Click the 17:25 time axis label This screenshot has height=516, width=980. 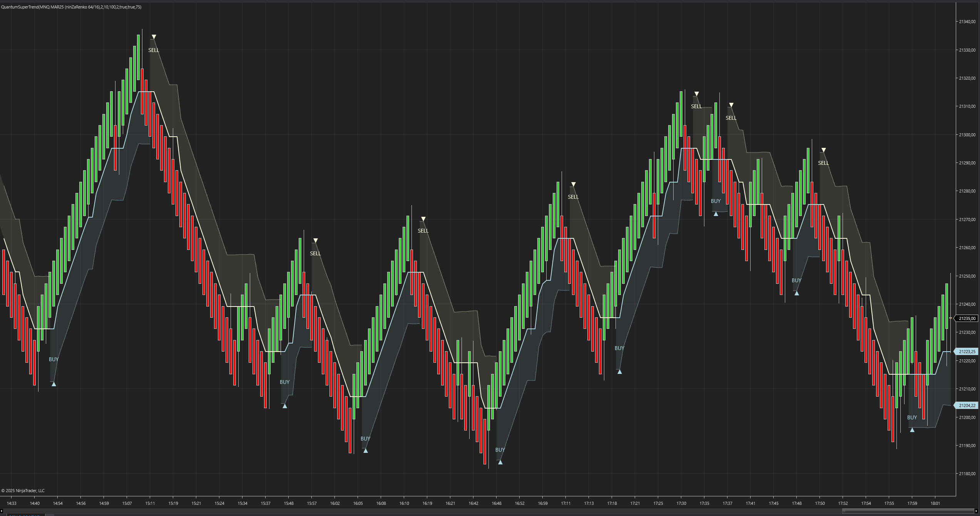[658, 503]
